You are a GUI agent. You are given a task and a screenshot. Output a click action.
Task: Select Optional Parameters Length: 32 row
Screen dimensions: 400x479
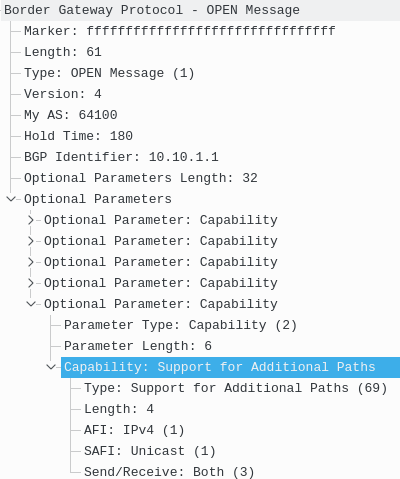141,178
